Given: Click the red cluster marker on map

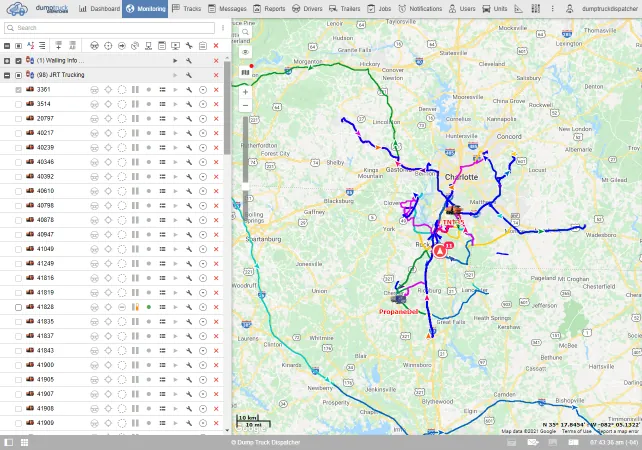Looking at the screenshot, I should click(x=440, y=251).
